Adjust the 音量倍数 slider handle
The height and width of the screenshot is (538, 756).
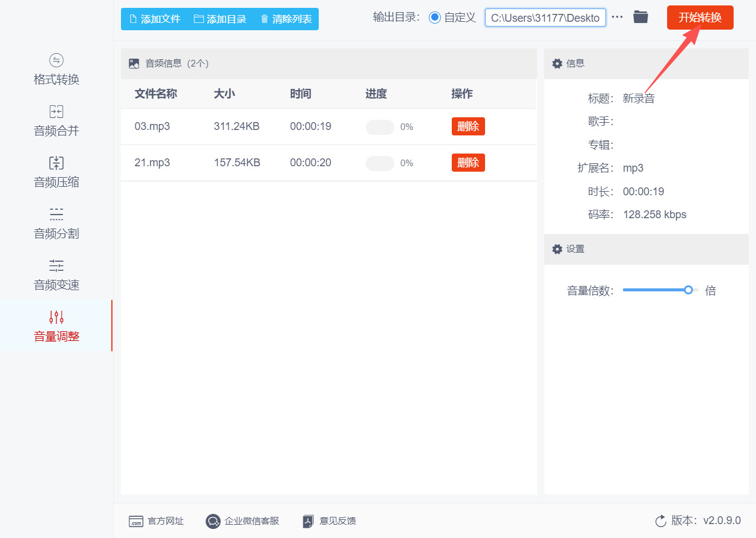(x=688, y=290)
